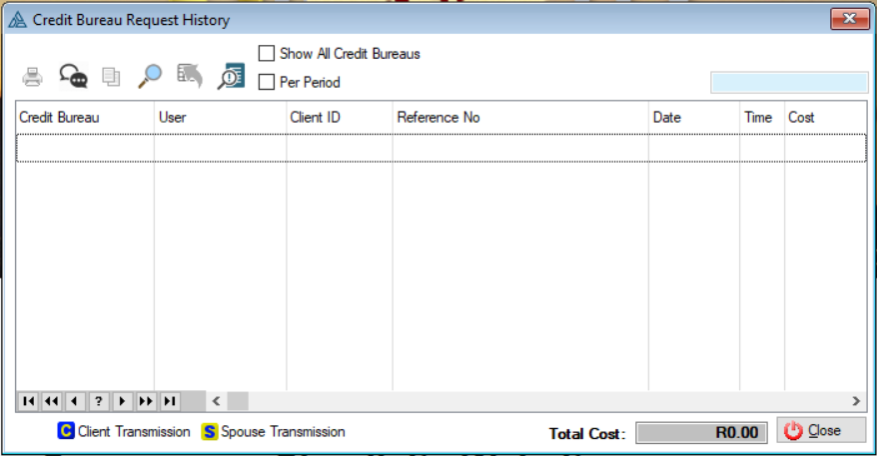Click the magnifying glass search icon
The image size is (877, 456).
click(x=150, y=76)
